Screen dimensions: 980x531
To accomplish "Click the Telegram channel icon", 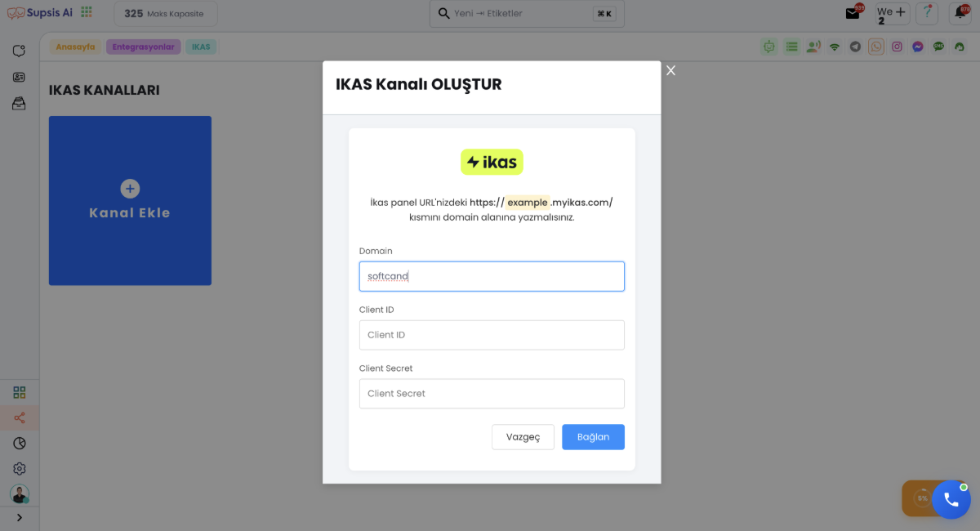I will 855,47.
